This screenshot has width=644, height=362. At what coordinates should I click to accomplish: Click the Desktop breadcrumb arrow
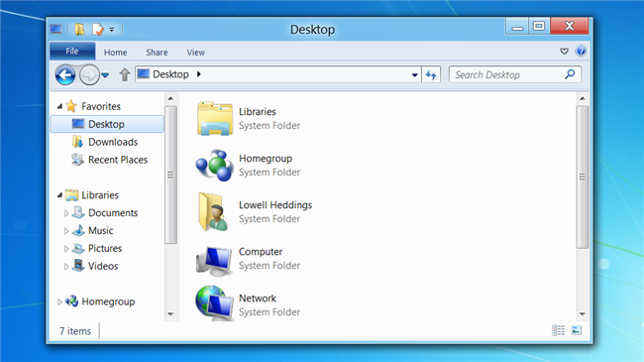coord(199,74)
